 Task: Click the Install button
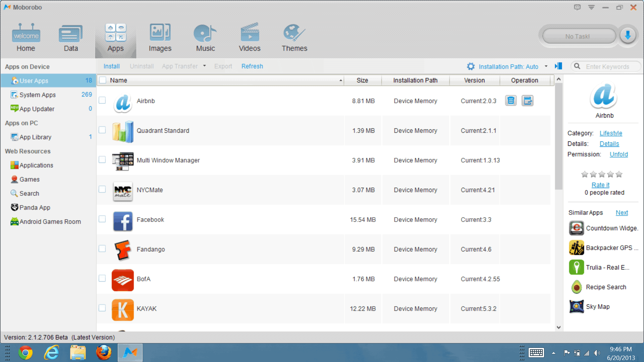tap(111, 66)
